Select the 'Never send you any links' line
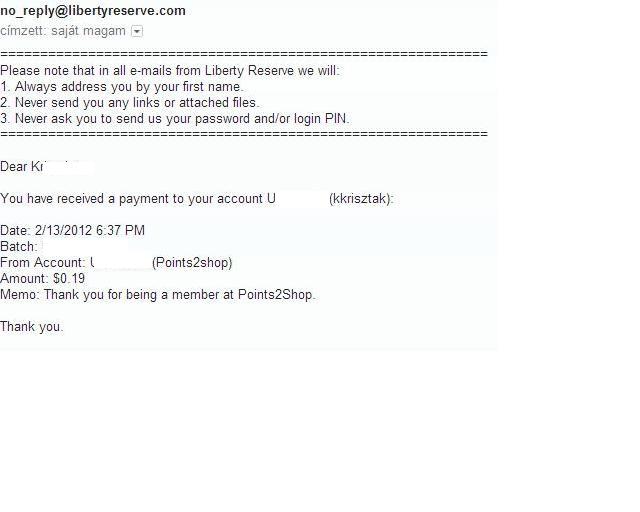The image size is (640, 512). [x=130, y=103]
